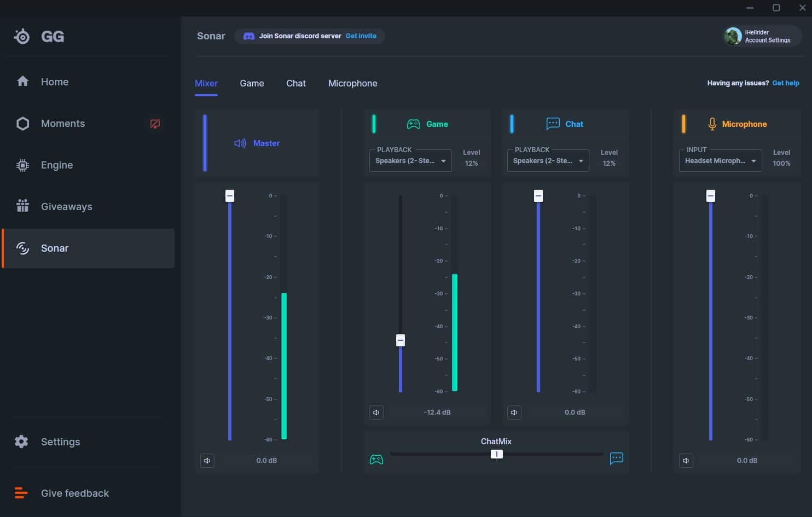Click the Chat Level 12% text
Viewport: 812px width, 517px height.
point(609,158)
